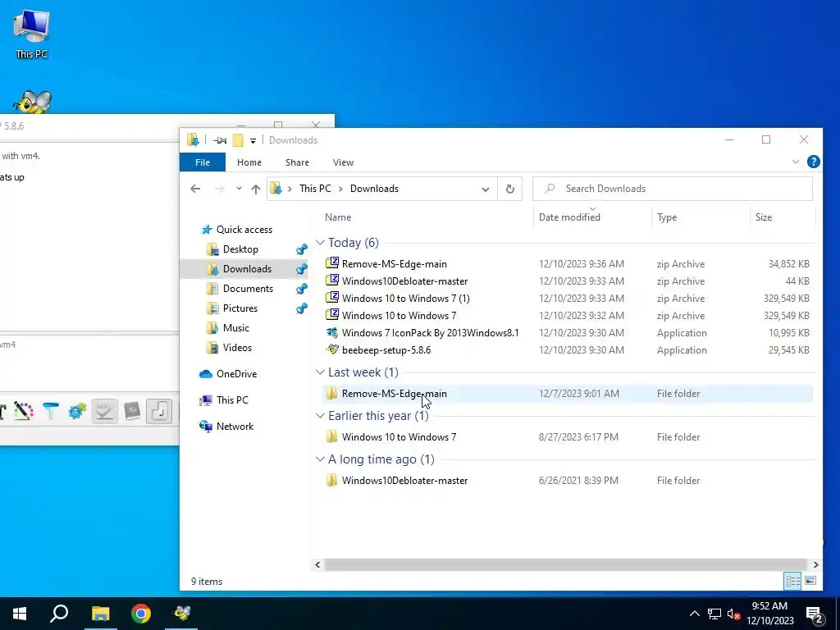Collapse the Today (6) group

pos(321,243)
